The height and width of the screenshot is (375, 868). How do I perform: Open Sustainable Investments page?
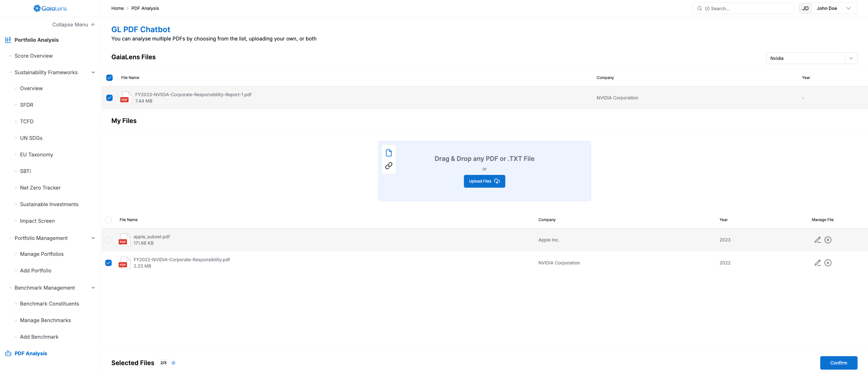(x=49, y=204)
